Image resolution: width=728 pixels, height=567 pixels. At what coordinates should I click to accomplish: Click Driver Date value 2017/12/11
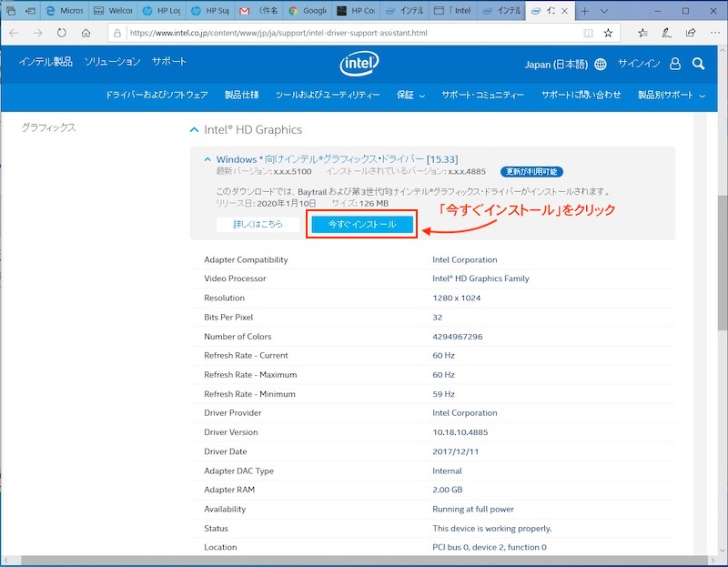pyautogui.click(x=456, y=451)
